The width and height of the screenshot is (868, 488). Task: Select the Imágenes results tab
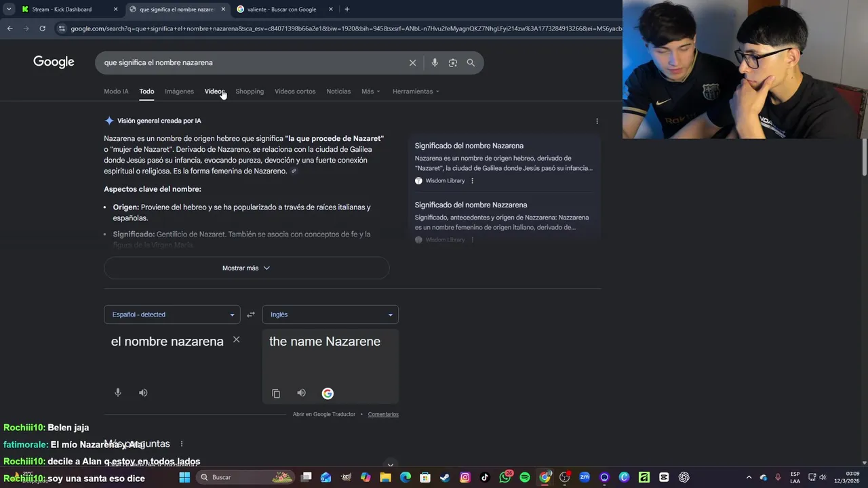click(x=179, y=91)
